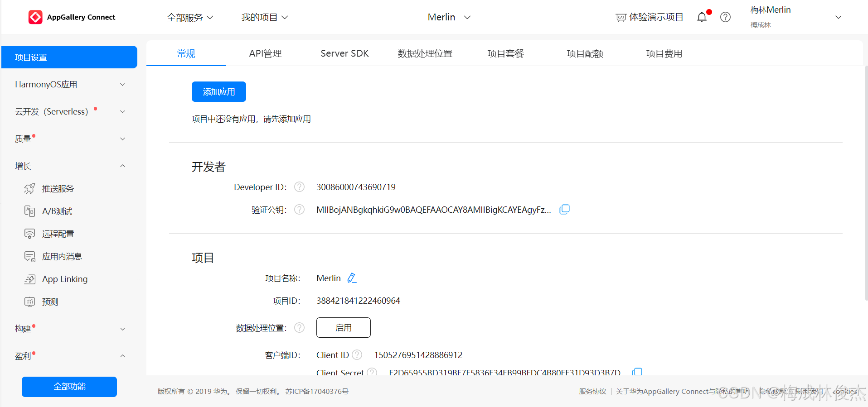Switch to the API管理 tab
Screen dimensions: 868x407
[265, 53]
